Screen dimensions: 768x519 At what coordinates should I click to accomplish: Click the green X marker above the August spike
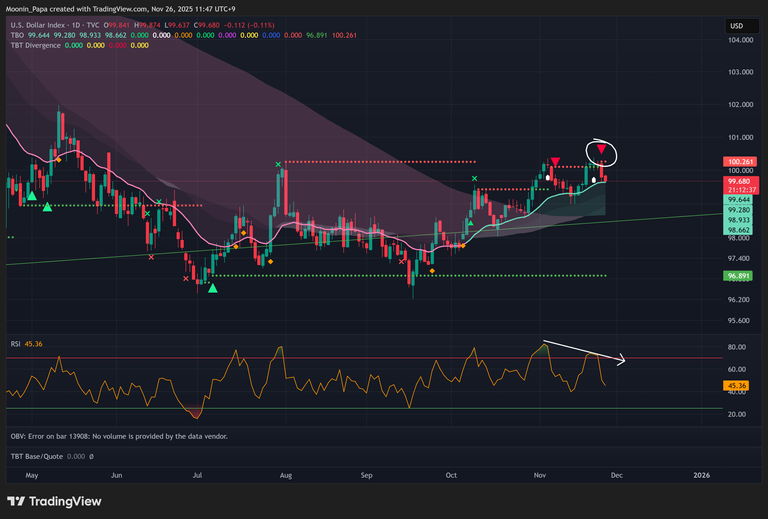pos(279,164)
